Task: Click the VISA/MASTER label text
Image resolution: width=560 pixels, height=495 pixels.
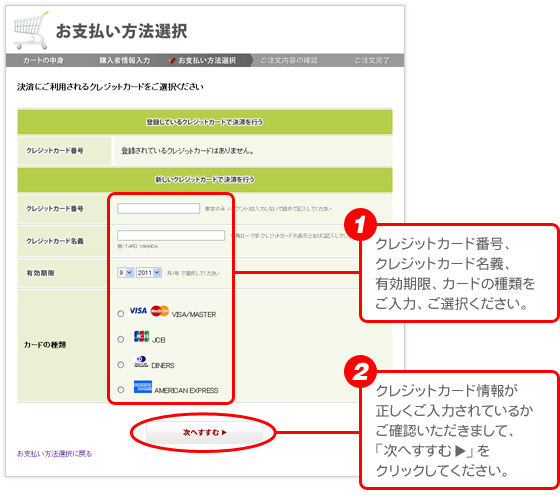Action: tap(194, 315)
